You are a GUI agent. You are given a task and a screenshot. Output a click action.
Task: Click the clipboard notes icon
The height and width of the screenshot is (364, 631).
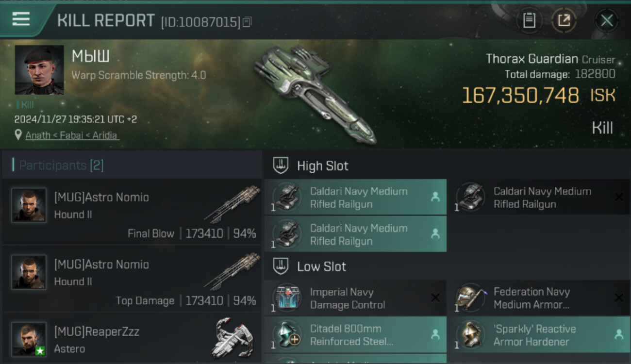click(x=529, y=20)
